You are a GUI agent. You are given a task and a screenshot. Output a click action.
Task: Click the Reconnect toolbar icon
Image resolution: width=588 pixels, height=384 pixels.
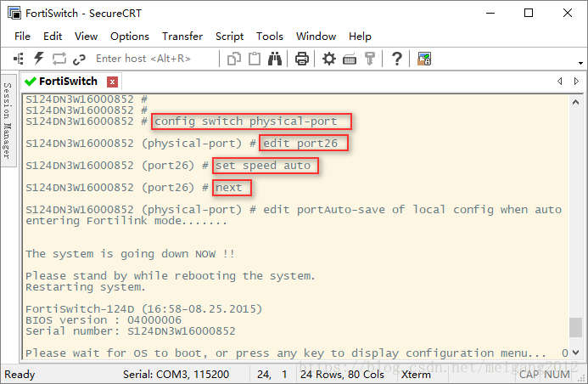coord(59,59)
